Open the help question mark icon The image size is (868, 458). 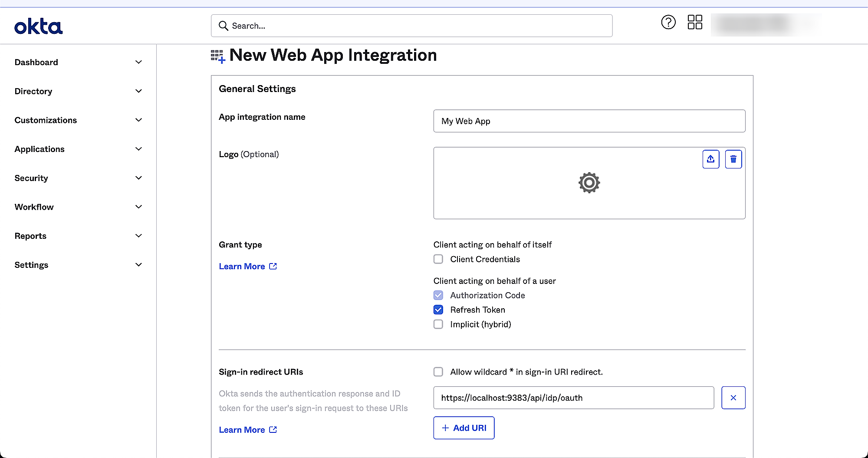(668, 22)
